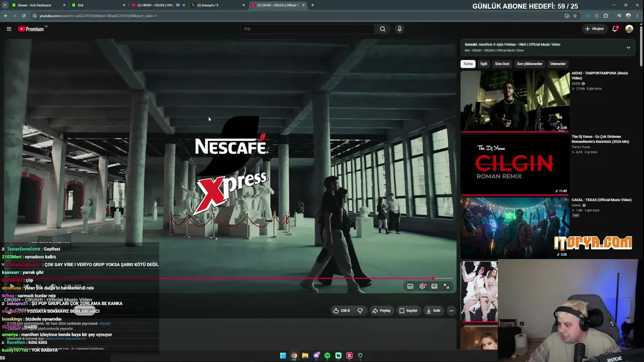Open Discord from the taskbar
Viewport: 644px width, 362px height.
[x=316, y=355]
